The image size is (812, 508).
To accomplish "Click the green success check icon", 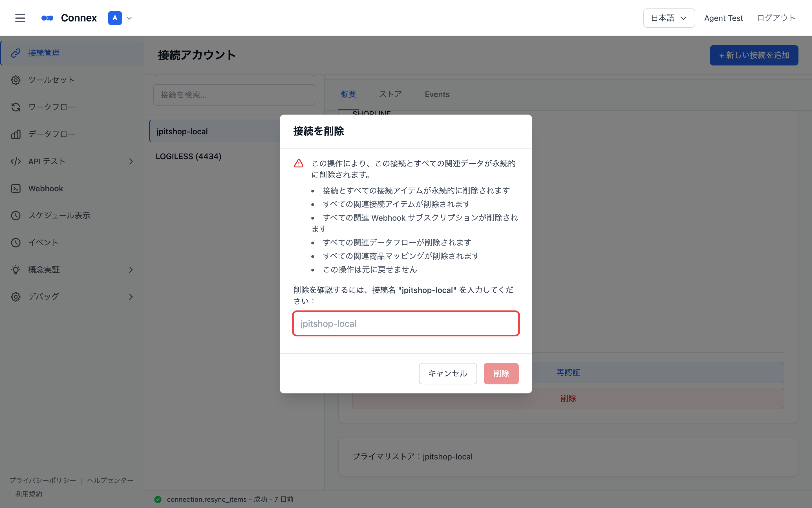I will pyautogui.click(x=158, y=499).
